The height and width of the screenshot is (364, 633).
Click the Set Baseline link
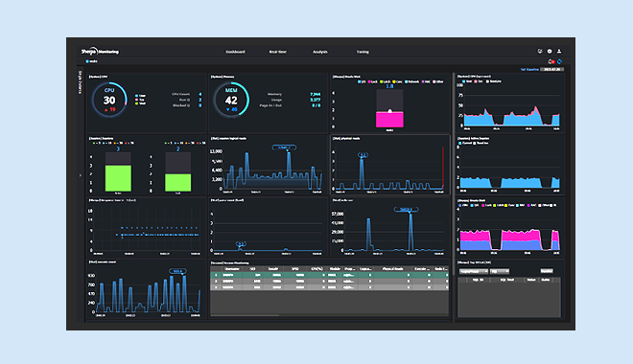(529, 69)
